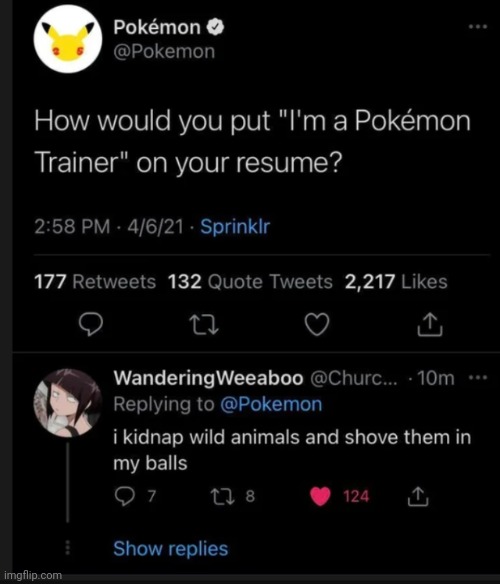Viewport: 500px width, 584px height.
Task: Click the verified badge next to Pokémon
Action: (x=216, y=27)
